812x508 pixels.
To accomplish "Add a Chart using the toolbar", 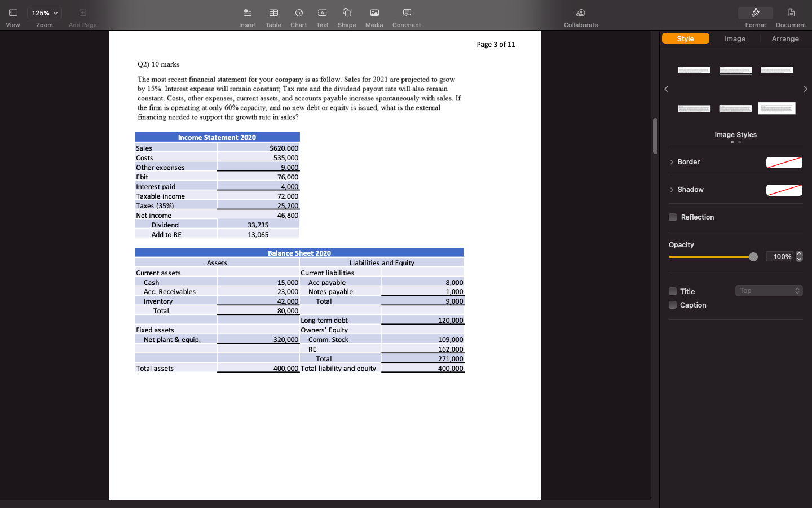I will pyautogui.click(x=299, y=12).
